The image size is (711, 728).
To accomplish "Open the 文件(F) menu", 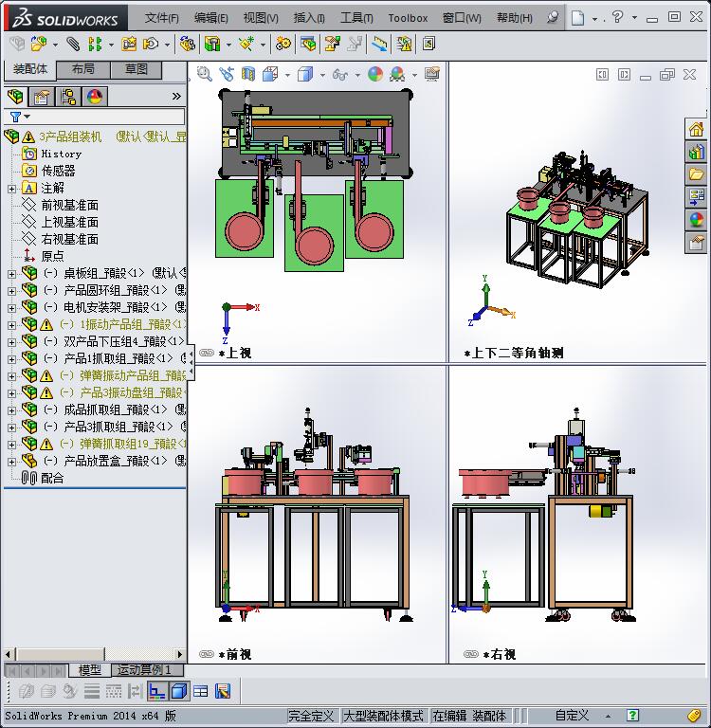I will point(161,18).
